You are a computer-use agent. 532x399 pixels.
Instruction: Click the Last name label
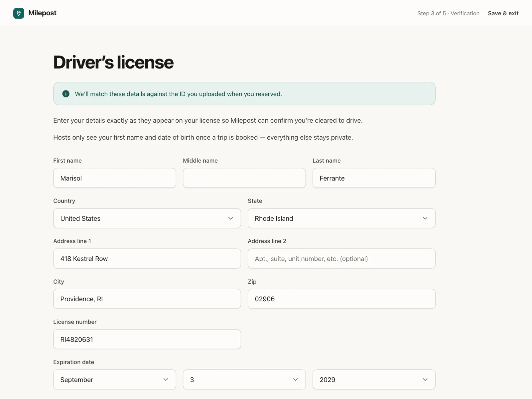pos(327,161)
